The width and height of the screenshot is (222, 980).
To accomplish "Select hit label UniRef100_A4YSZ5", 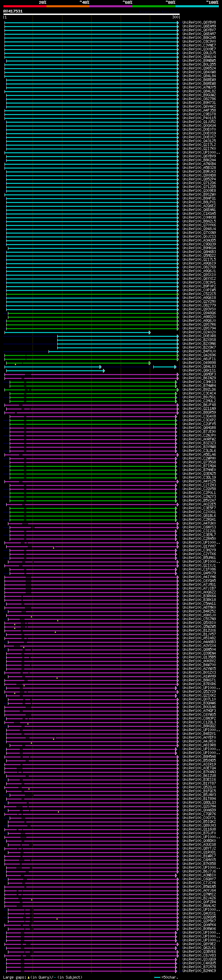I will 199,481.
